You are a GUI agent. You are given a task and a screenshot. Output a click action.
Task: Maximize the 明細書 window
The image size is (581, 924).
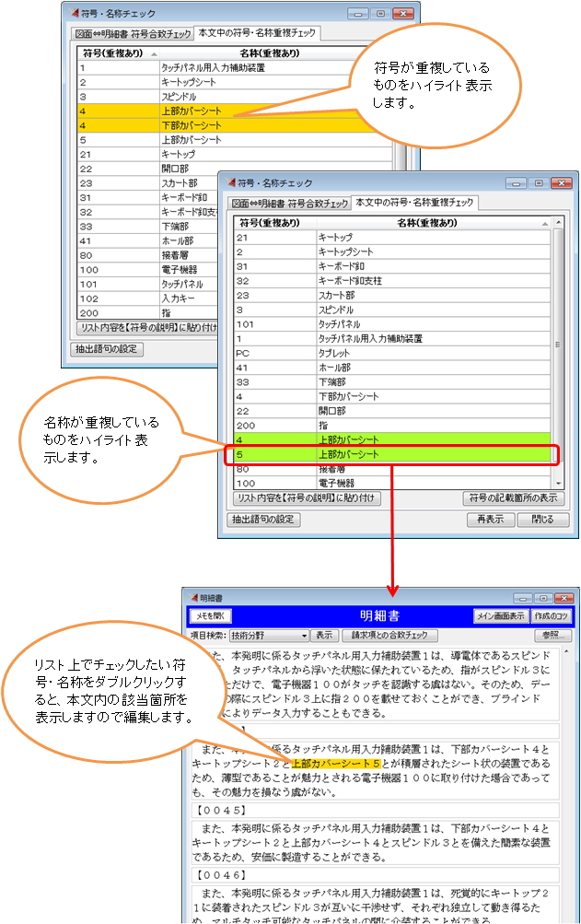click(x=543, y=598)
